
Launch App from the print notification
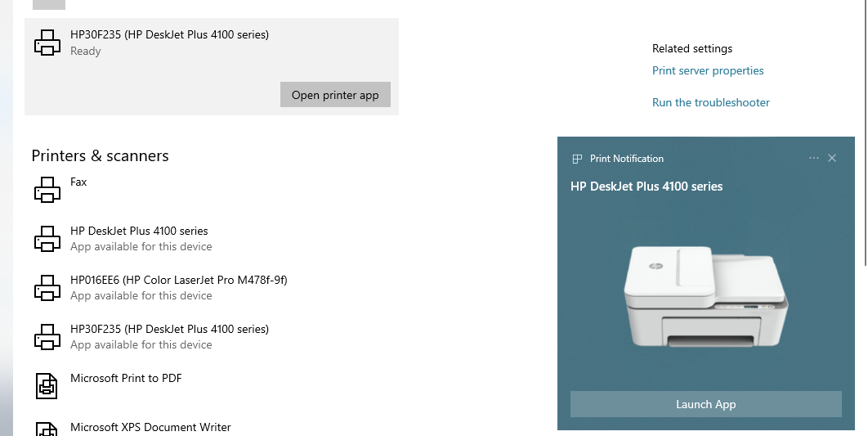point(706,404)
